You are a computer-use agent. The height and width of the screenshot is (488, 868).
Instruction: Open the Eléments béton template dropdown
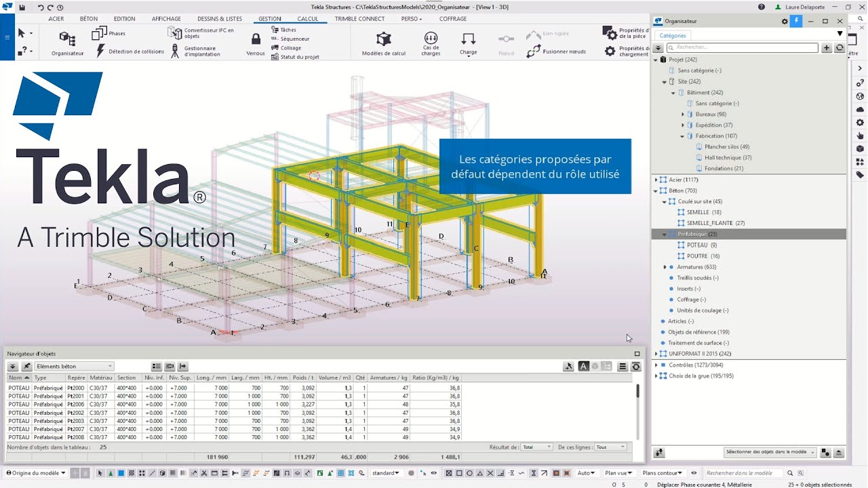click(74, 366)
